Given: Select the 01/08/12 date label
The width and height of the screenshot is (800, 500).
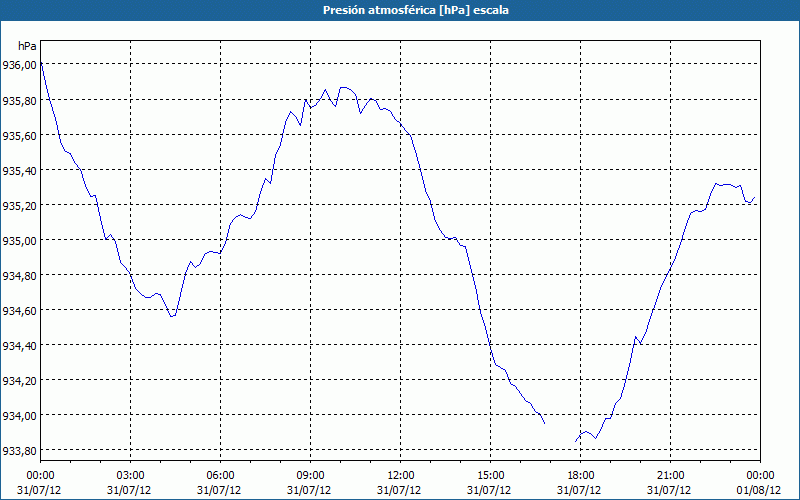Looking at the screenshot, I should (759, 490).
